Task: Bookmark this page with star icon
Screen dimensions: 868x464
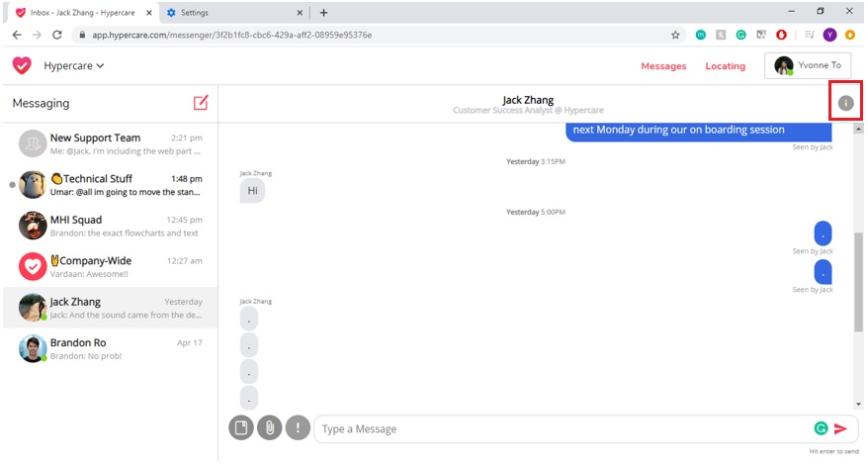Action: [675, 35]
